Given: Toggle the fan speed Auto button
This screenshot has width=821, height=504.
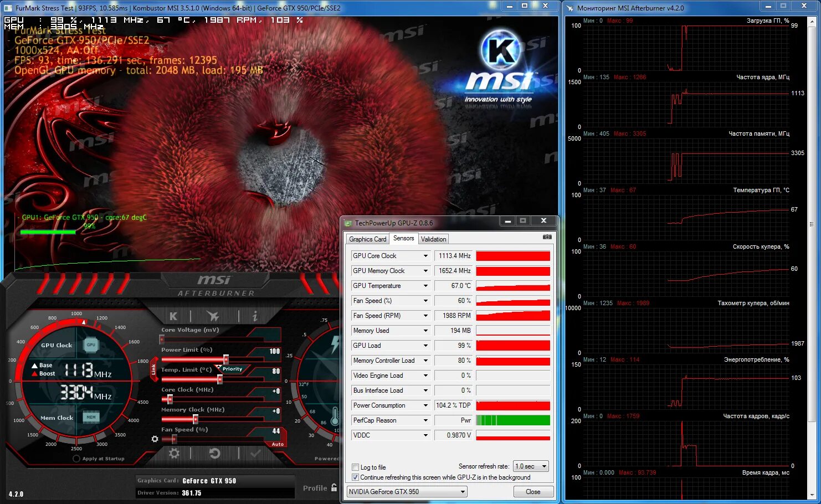Looking at the screenshot, I should coord(278,444).
